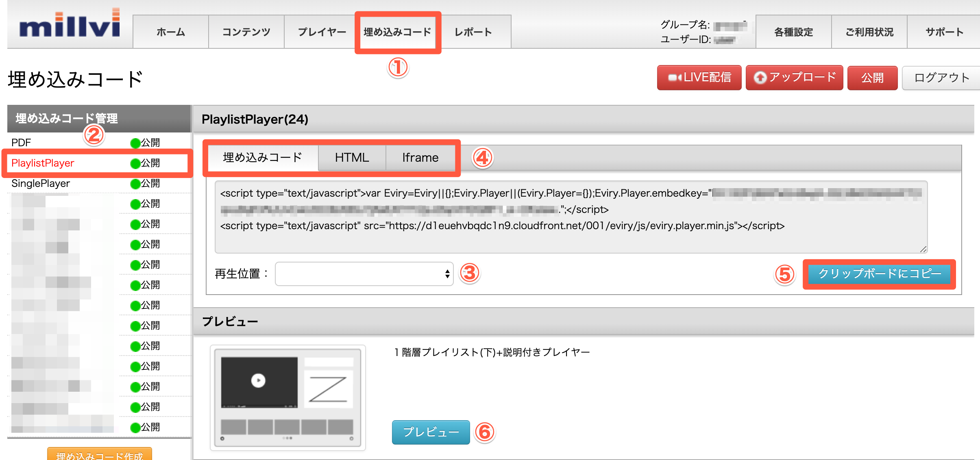
Task: Click the blue プレビュー button
Action: (431, 432)
